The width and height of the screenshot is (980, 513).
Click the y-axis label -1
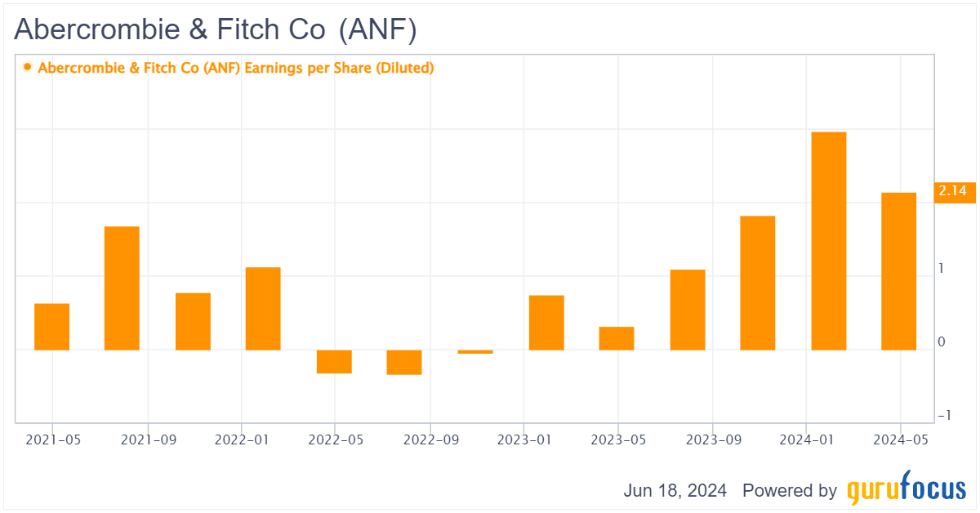[x=943, y=417]
